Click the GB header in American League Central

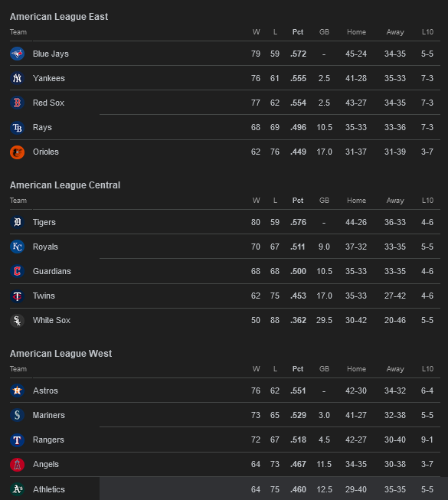[x=324, y=201]
